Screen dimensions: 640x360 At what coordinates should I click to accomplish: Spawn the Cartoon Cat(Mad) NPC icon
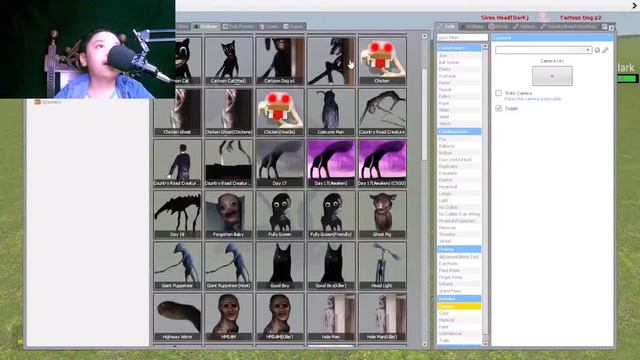(x=229, y=61)
